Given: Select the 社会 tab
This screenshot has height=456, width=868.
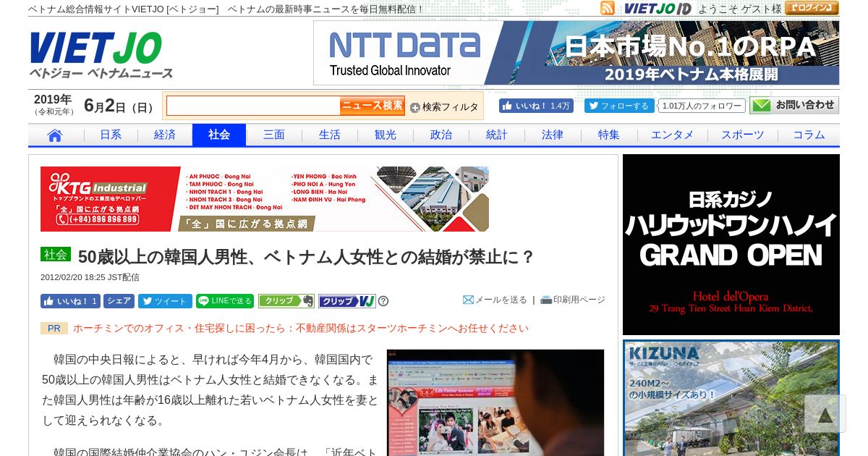Looking at the screenshot, I should (219, 135).
